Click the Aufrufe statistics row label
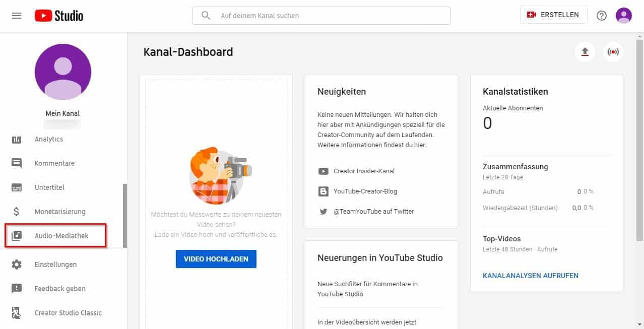644x329 pixels. click(493, 192)
